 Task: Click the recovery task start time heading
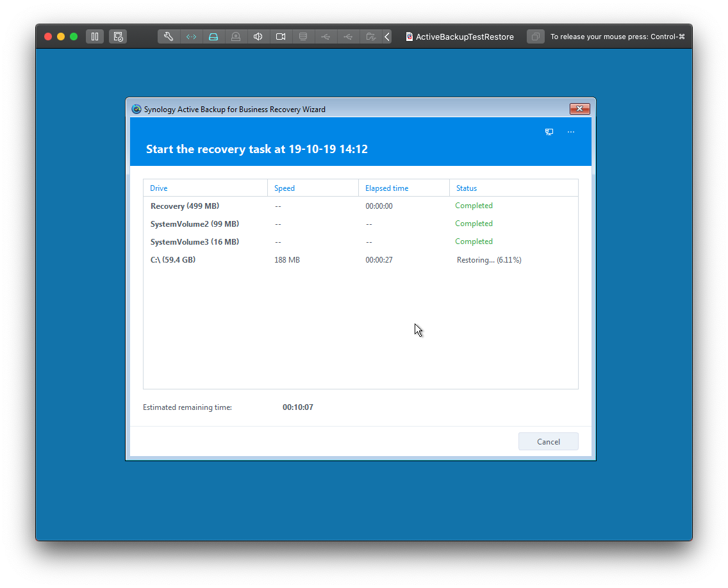[257, 149]
